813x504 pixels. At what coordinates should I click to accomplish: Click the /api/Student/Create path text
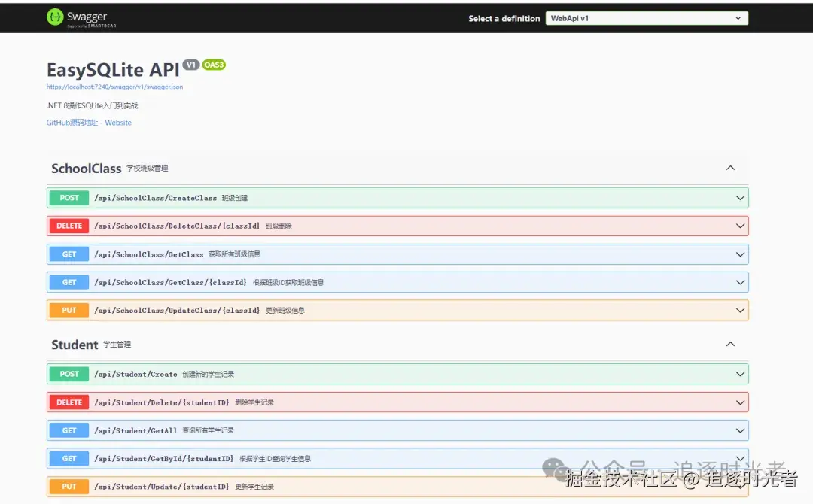pos(135,374)
